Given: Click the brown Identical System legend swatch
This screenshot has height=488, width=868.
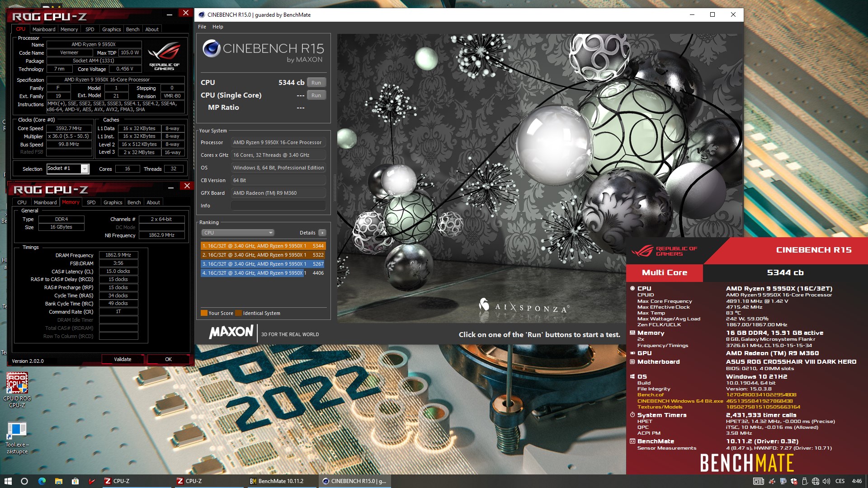Looking at the screenshot, I should (x=239, y=313).
